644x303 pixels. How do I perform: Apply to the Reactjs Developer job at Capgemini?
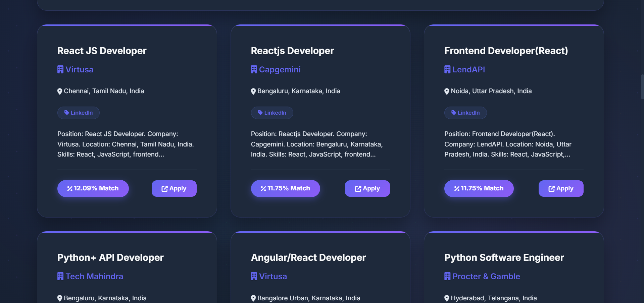367,188
